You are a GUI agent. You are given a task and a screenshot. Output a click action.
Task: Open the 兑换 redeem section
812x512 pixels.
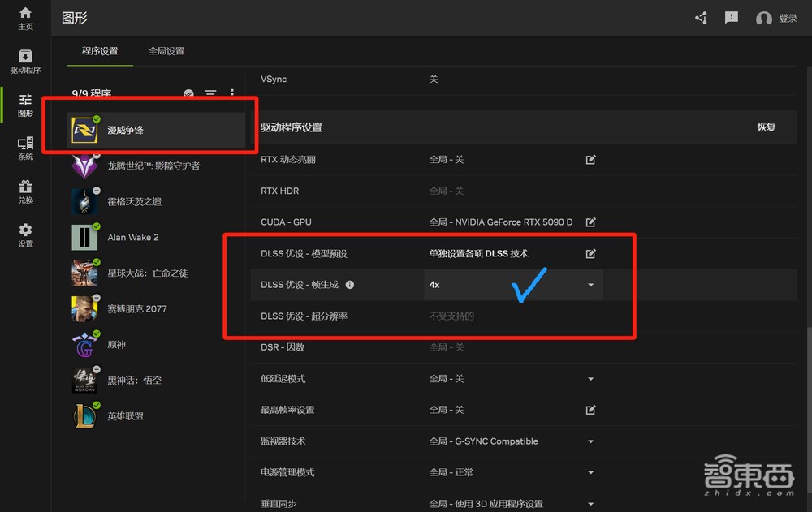(25, 188)
